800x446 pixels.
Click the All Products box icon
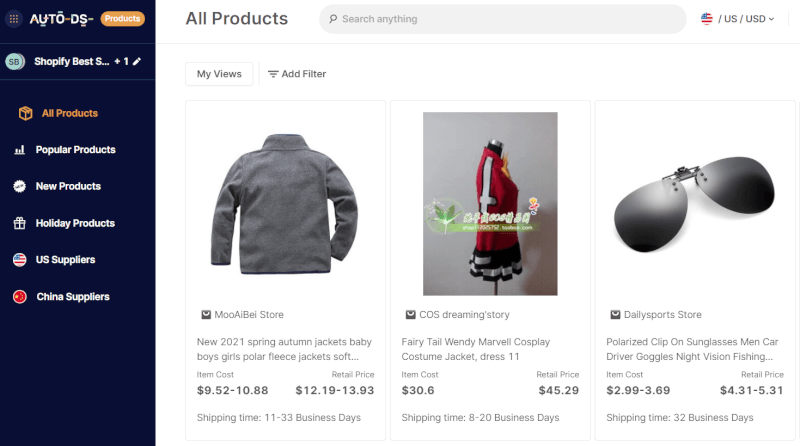(x=25, y=113)
